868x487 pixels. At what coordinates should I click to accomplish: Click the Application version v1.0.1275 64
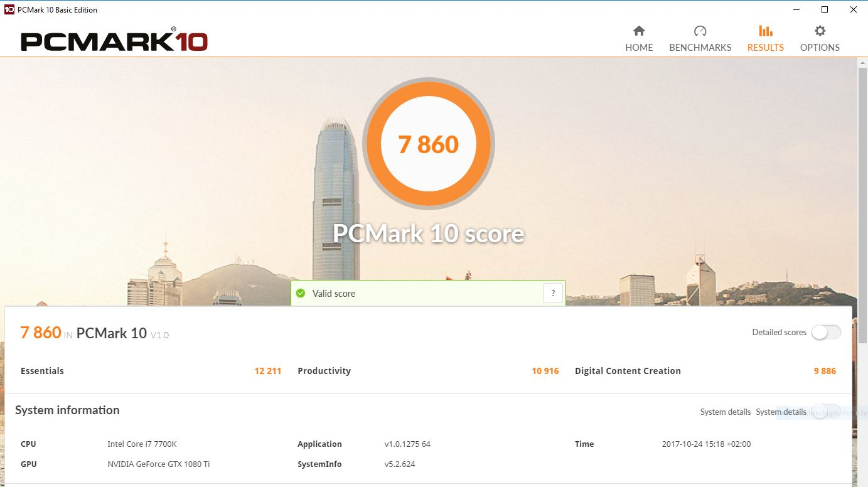coord(407,444)
